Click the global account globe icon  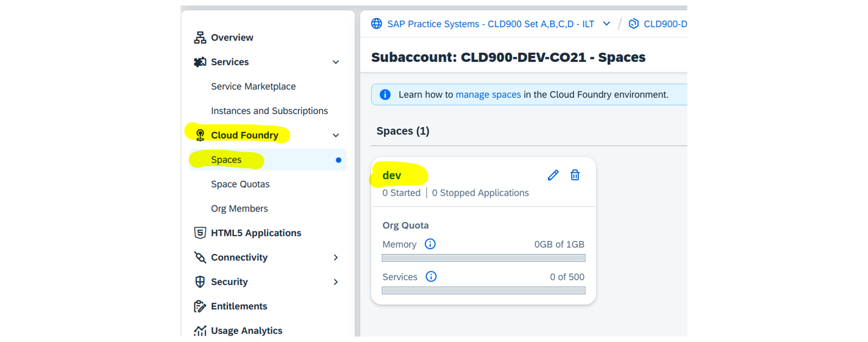[x=376, y=23]
